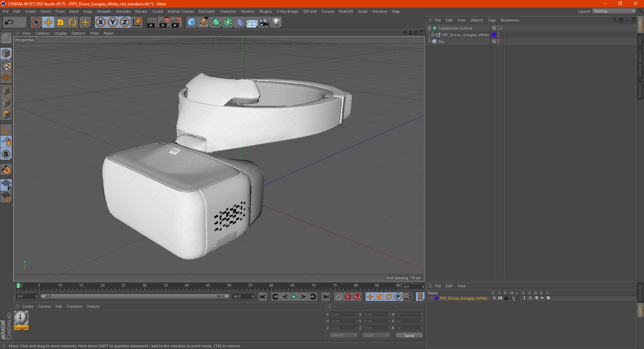Click the end frame 90 F field
The height and width of the screenshot is (349, 644).
[x=243, y=297]
